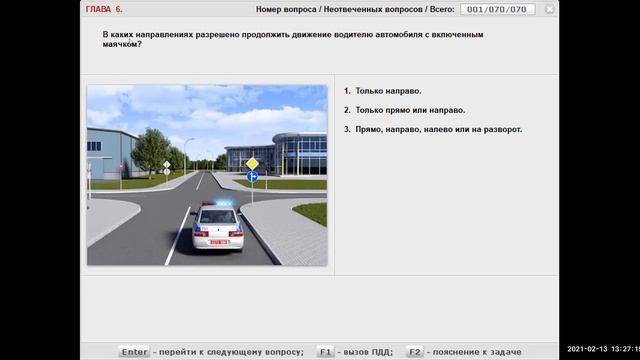Click the timestamp 2021-02-13 overlay
Viewport: 640px width, 360px height.
[x=603, y=349]
